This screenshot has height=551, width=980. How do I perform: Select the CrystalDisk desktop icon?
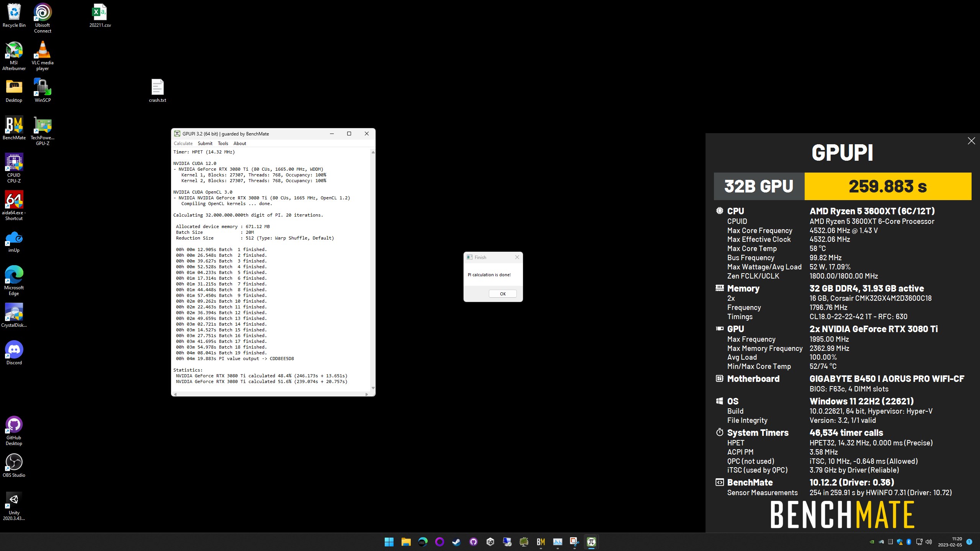14,316
